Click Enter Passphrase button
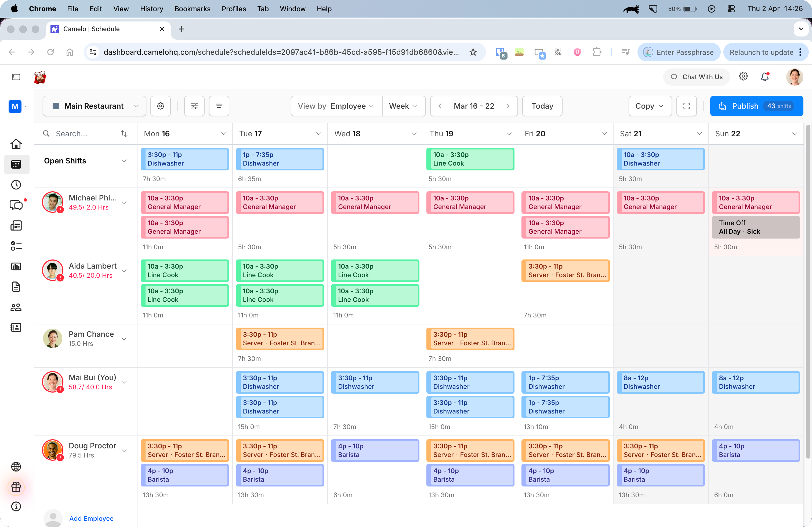 pyautogui.click(x=679, y=52)
